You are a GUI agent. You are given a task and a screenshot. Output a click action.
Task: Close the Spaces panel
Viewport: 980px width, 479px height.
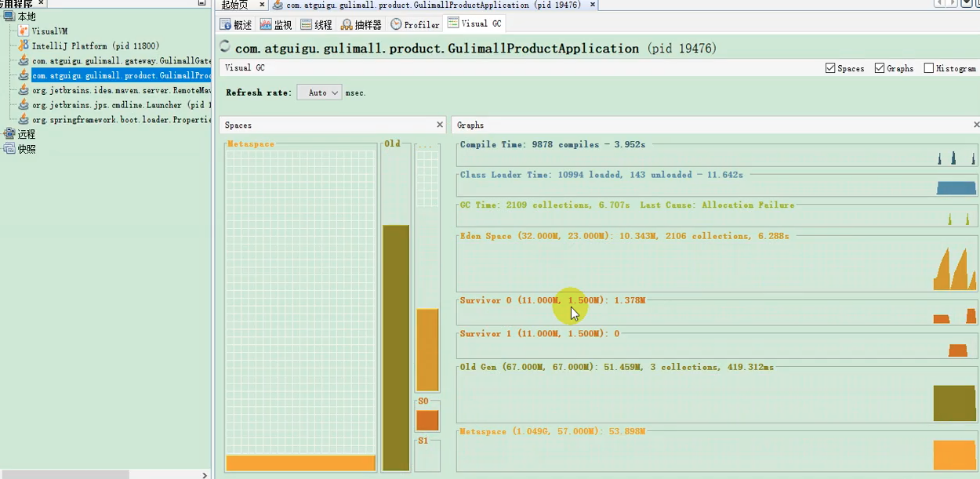pos(440,125)
